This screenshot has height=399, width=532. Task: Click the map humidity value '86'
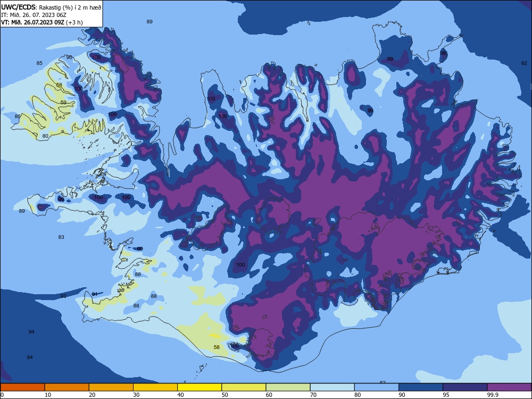(18, 117)
